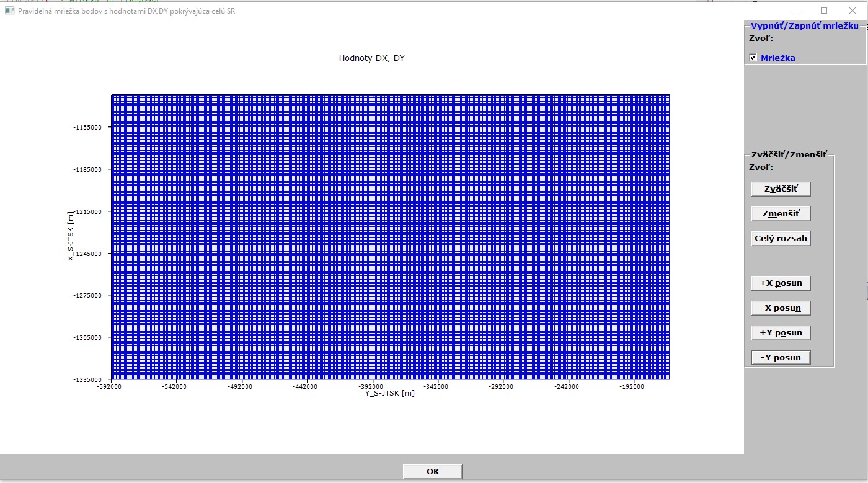Click the Y_S-JTSK [m] axis label
The height and width of the screenshot is (483, 868).
[389, 393]
